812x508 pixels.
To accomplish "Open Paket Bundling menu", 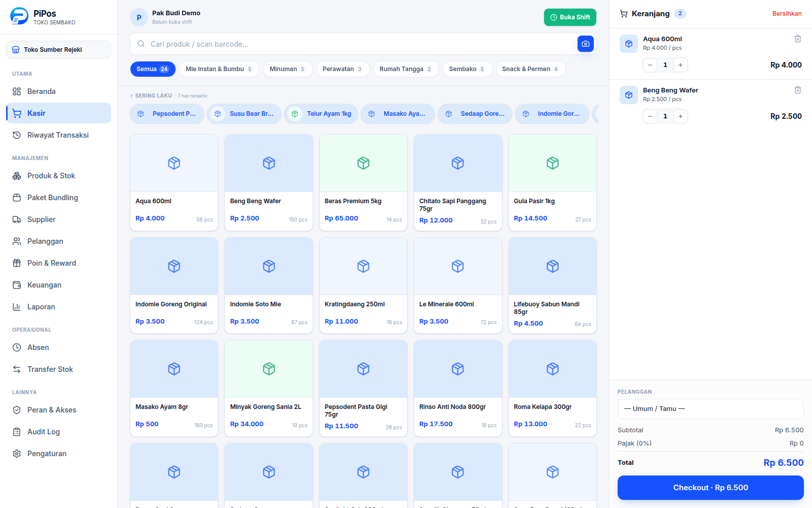I will click(x=58, y=198).
